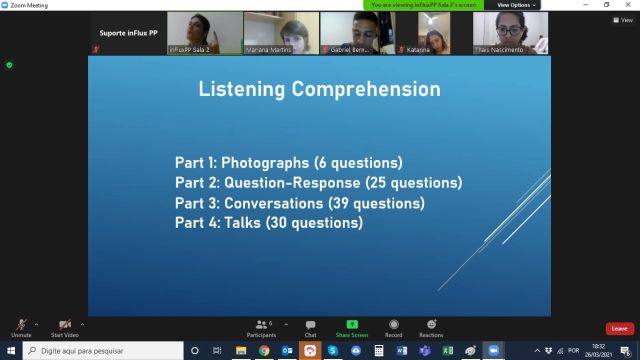Show hidden system tray icons
The width and height of the screenshot is (640, 360).
[x=537, y=351]
